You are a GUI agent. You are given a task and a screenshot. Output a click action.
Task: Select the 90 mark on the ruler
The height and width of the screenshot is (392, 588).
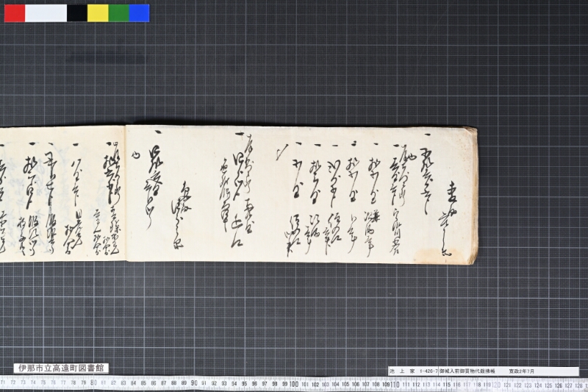point(194,383)
